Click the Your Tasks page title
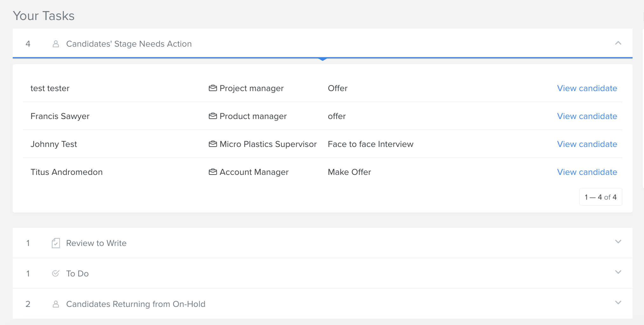 (44, 16)
